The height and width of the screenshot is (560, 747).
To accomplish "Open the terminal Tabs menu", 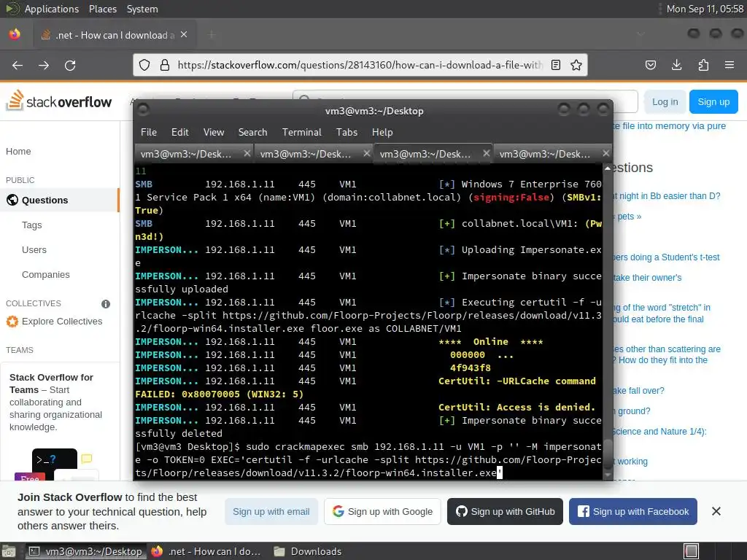I will pyautogui.click(x=347, y=133).
